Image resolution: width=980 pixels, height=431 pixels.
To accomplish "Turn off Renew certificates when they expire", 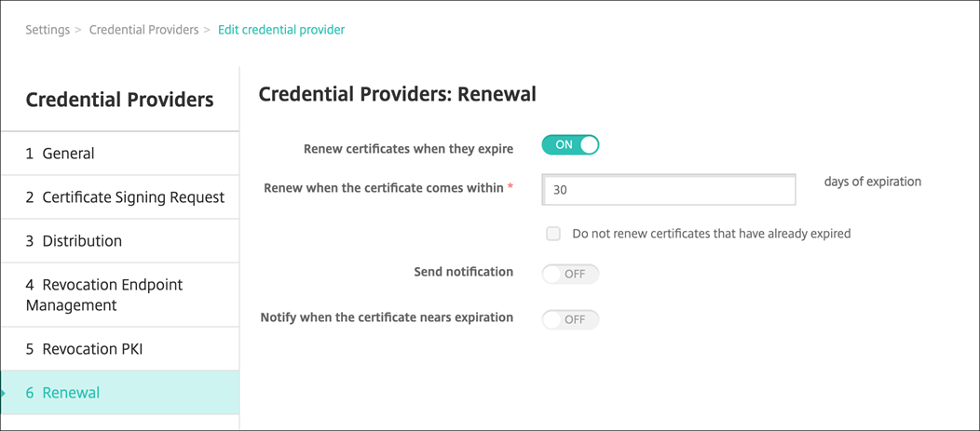I will pyautogui.click(x=570, y=145).
